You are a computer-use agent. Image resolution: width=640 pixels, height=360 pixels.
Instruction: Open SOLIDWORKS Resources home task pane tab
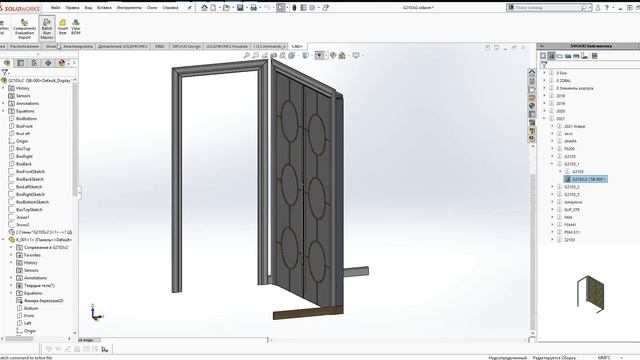click(532, 72)
